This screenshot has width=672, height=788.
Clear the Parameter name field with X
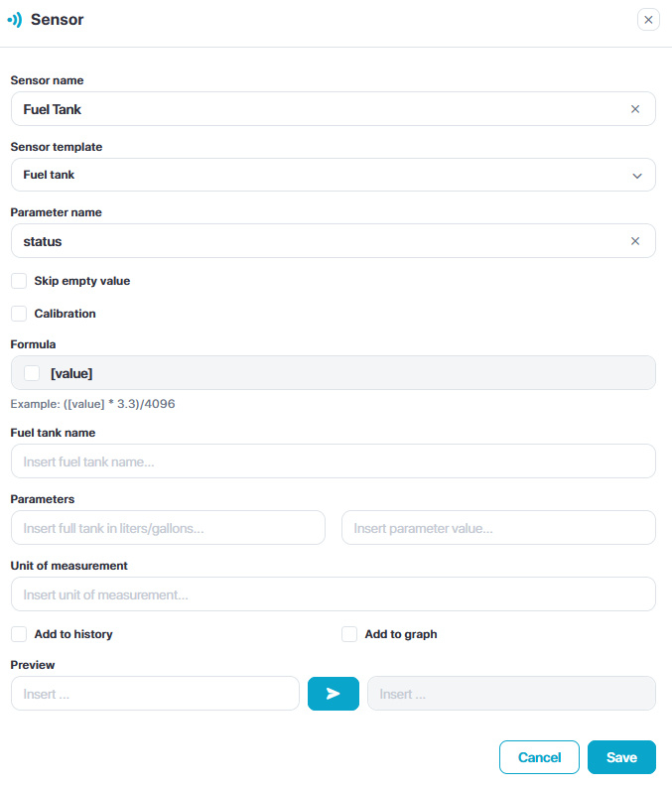(635, 241)
